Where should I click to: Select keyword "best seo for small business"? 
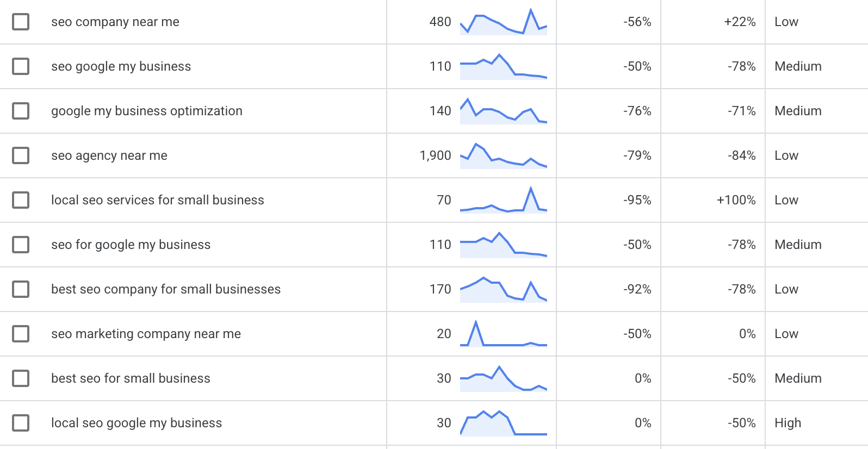pyautogui.click(x=131, y=378)
